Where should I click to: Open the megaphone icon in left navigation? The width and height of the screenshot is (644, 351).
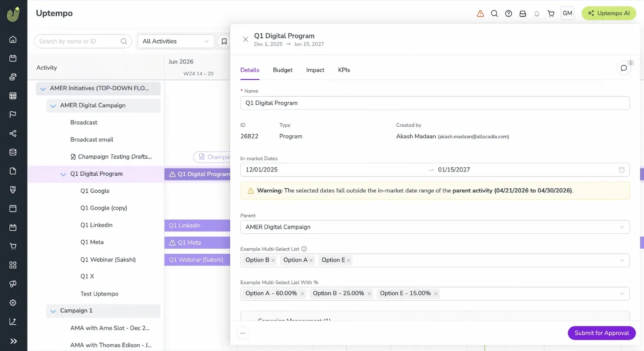13,284
